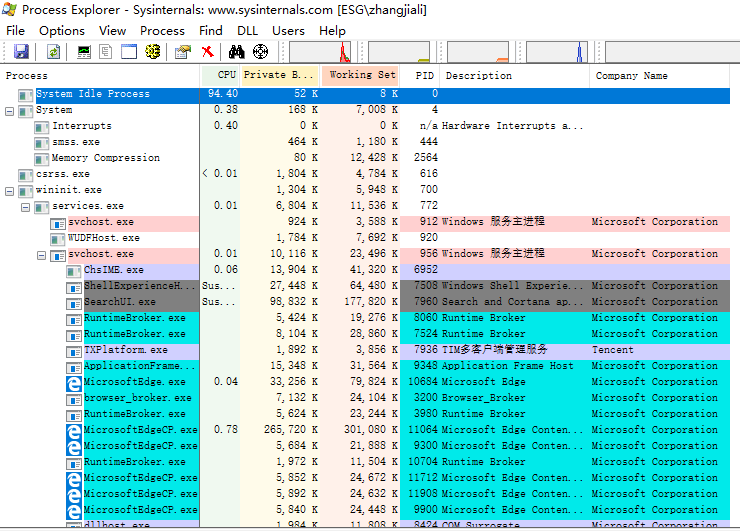Click the RuntimeBroker.exe PID 8060 icon

[74, 320]
